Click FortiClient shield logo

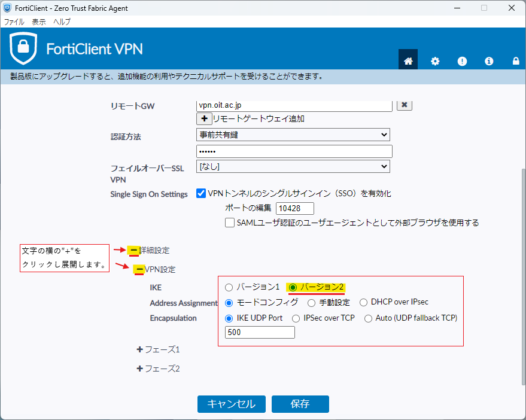(23, 48)
